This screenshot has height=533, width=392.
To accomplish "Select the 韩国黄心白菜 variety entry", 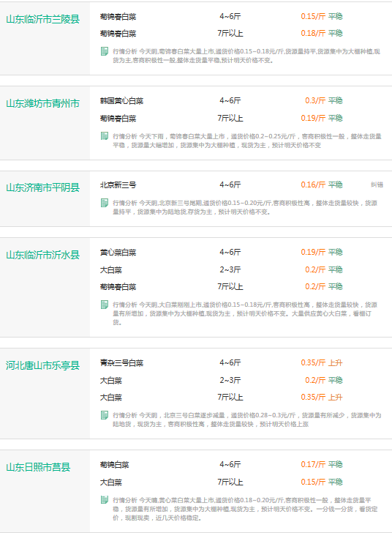I will (x=121, y=101).
